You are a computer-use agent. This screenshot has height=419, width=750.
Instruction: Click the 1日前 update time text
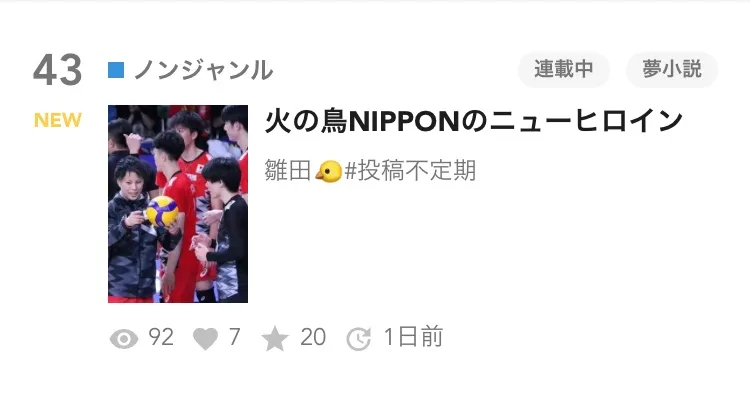(414, 337)
